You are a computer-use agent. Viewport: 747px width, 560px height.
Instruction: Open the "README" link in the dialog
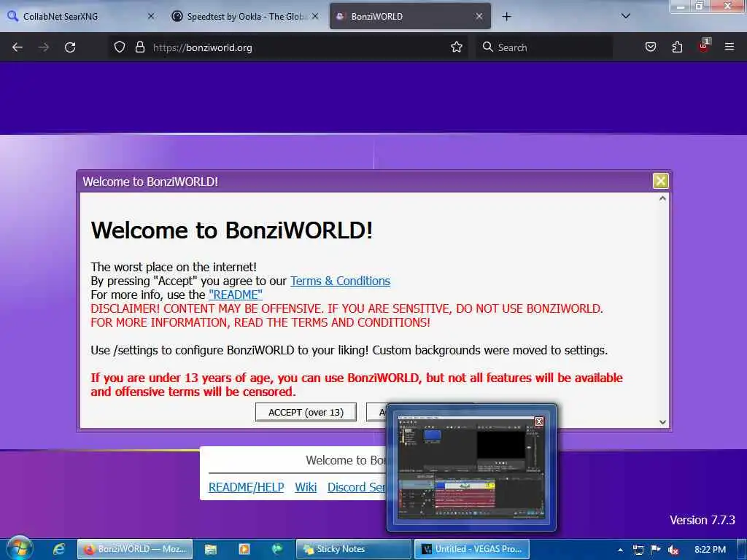[236, 295]
